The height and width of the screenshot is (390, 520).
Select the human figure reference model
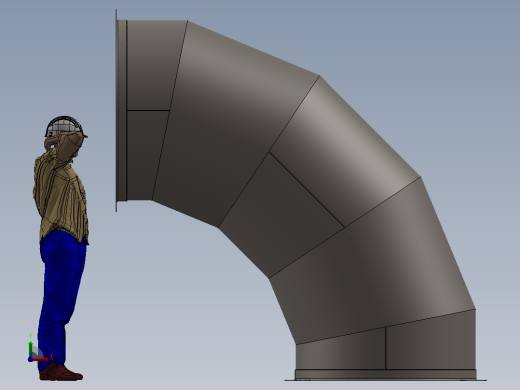(61, 248)
